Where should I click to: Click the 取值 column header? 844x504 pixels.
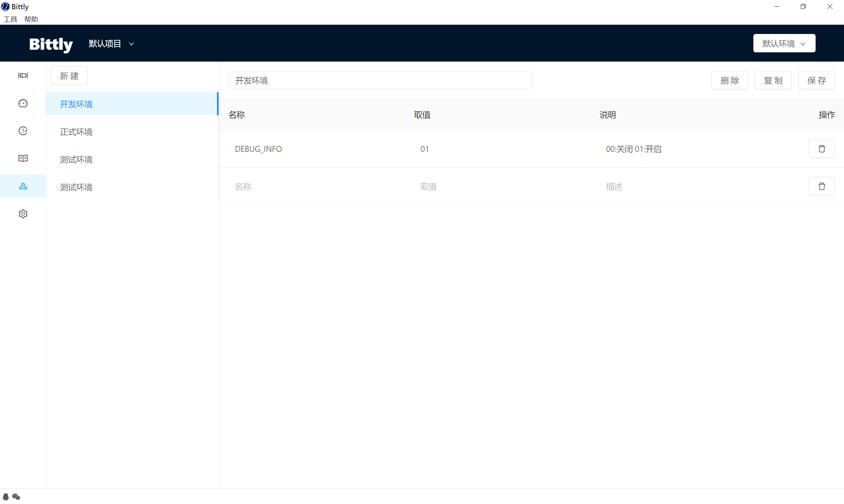[x=422, y=115]
